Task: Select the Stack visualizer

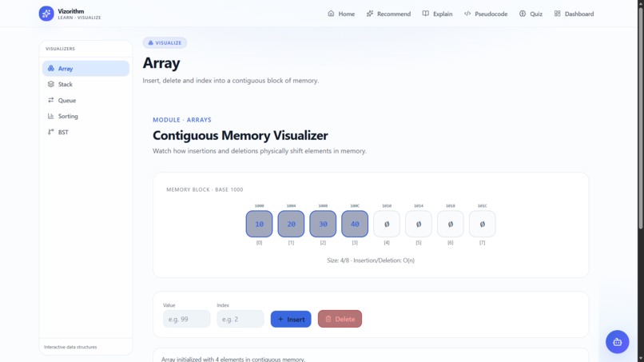Action: coord(85,84)
